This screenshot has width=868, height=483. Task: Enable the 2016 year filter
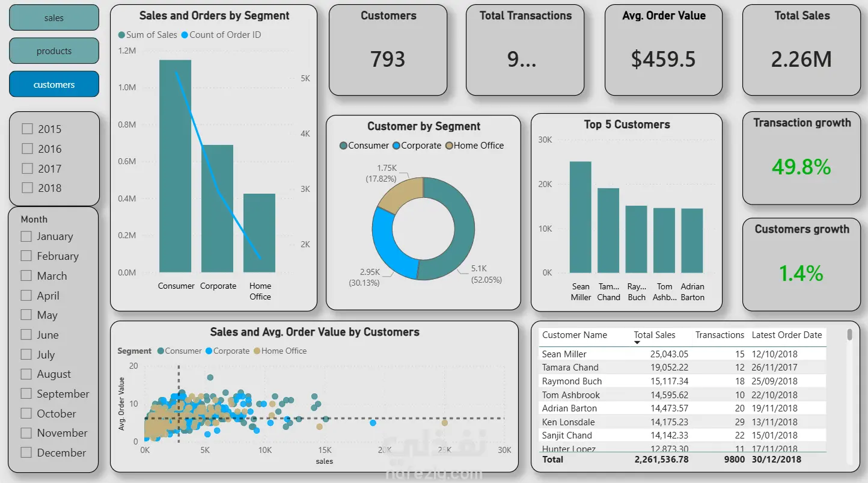[x=27, y=149]
